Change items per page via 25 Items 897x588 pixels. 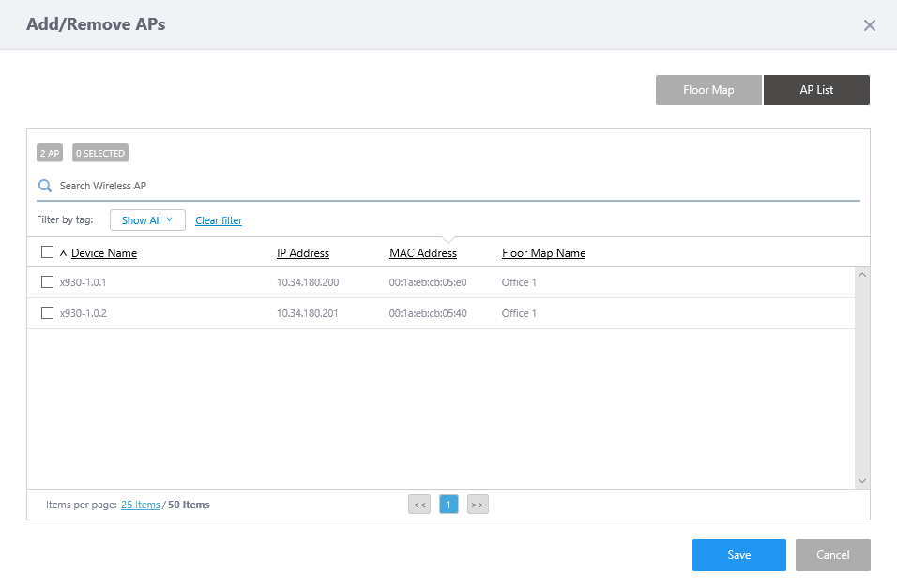tap(141, 505)
